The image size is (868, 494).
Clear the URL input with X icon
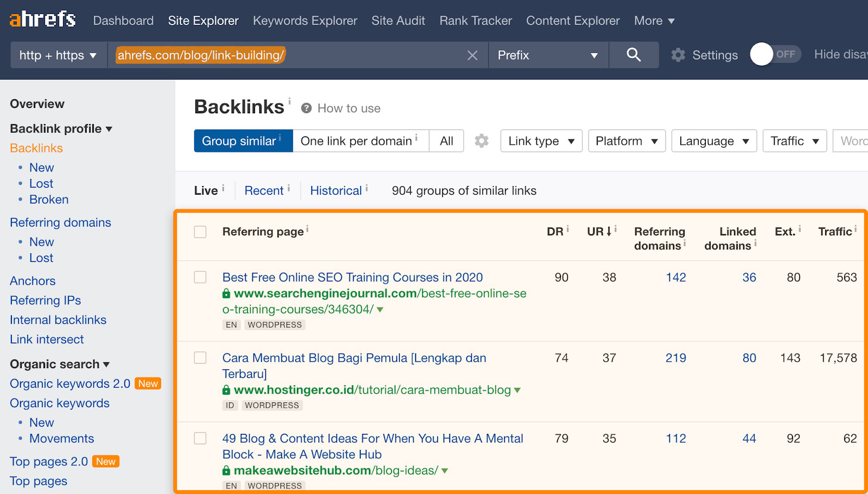[473, 55]
